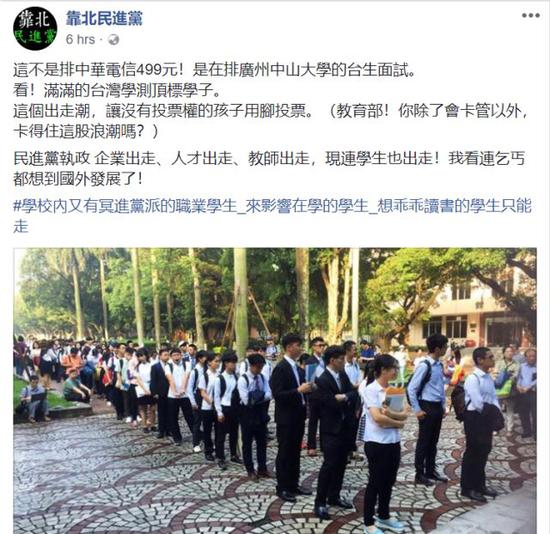The width and height of the screenshot is (550, 534).
Task: Open the 靠北民進黨 page name link
Action: [x=104, y=18]
